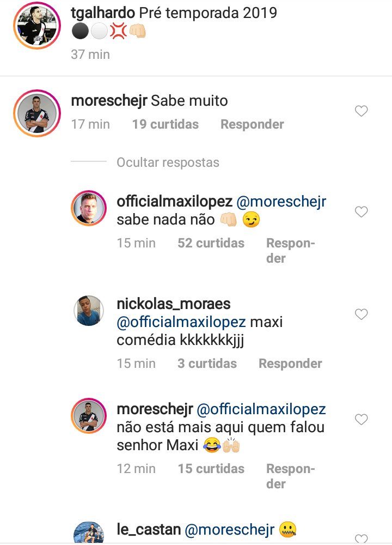Reply to officialmaxilopez's 'sabe nada não' comment
The image size is (392, 545).
click(290, 250)
